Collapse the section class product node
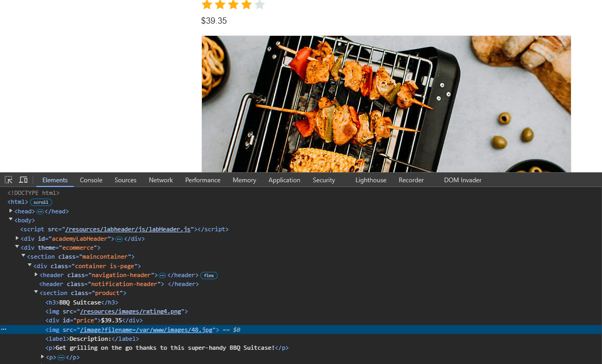Viewport: 602px width, 364px height. coord(36,292)
